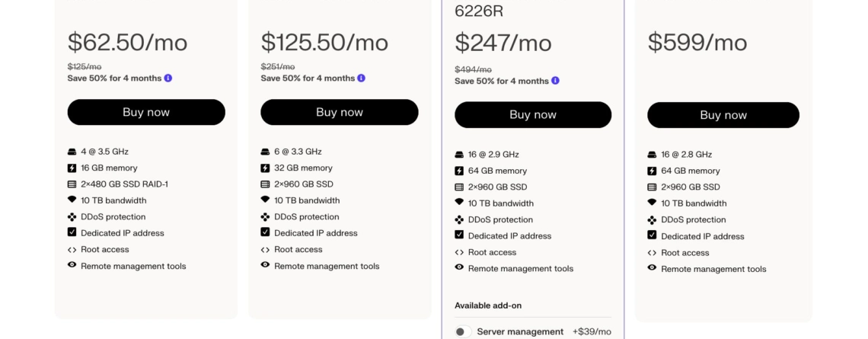Toggle the Server management add-on switch

(463, 332)
